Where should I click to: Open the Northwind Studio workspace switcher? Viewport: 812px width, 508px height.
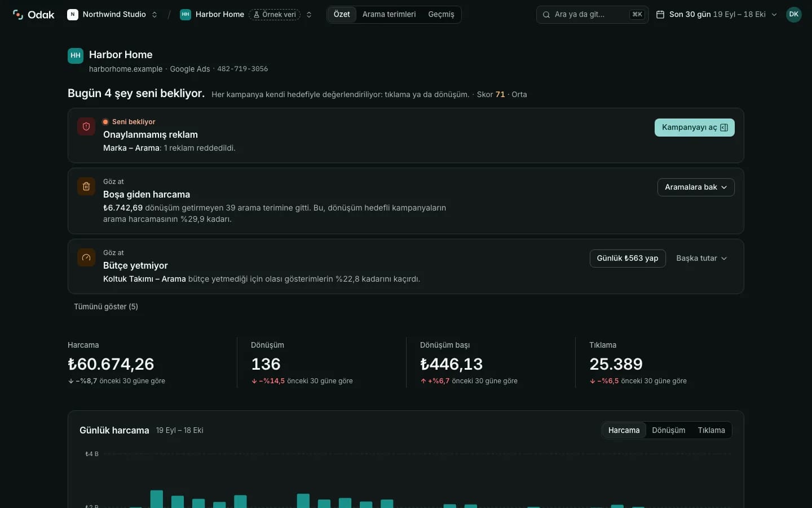[113, 15]
